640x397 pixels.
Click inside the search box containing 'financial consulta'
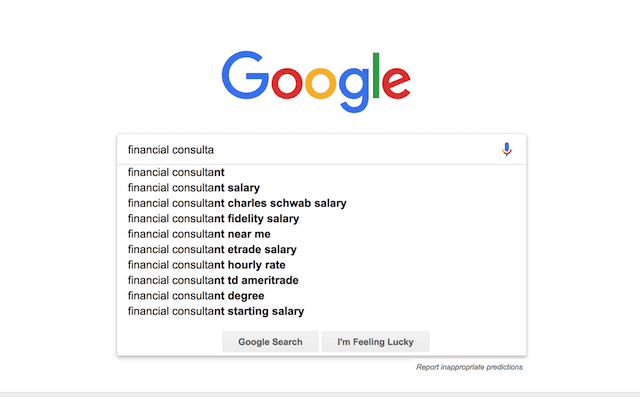tap(310, 150)
